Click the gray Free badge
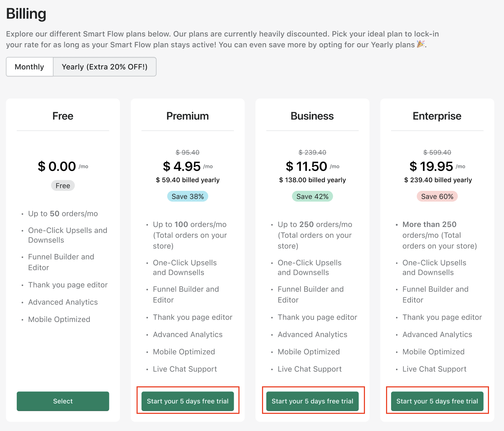504x431 pixels. point(63,186)
